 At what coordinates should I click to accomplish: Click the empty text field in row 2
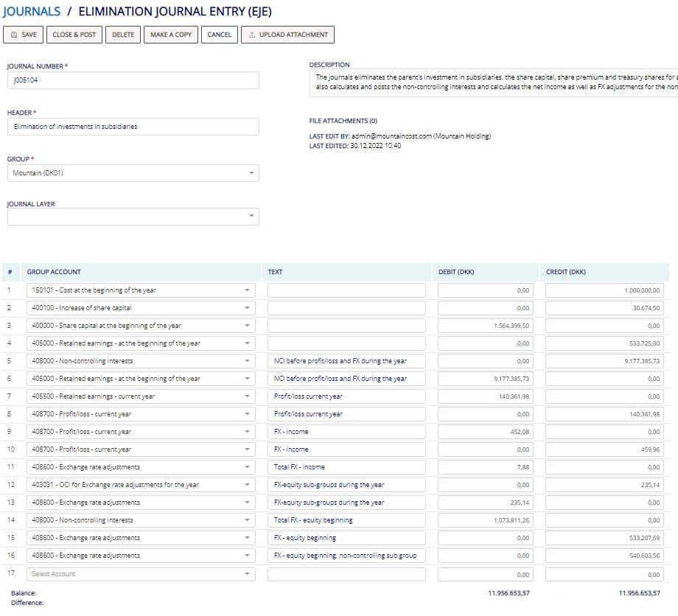pos(346,308)
